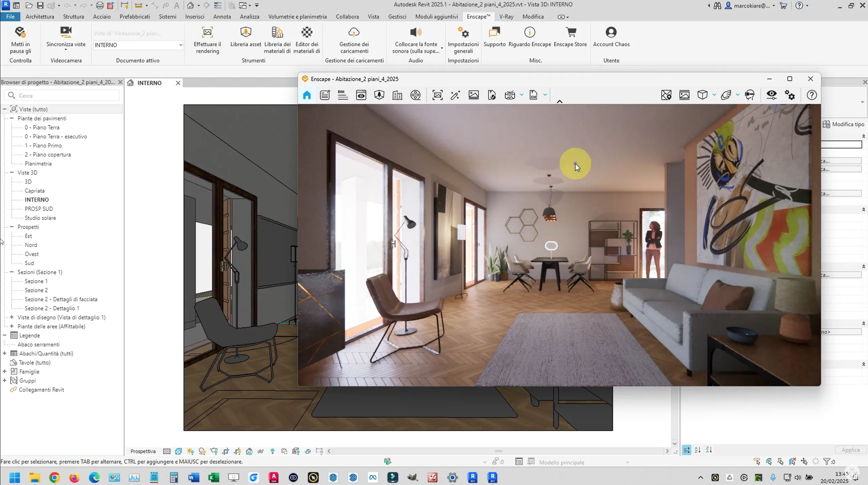
Task: Toggle the Enscape eye visibility icon
Action: pos(771,95)
